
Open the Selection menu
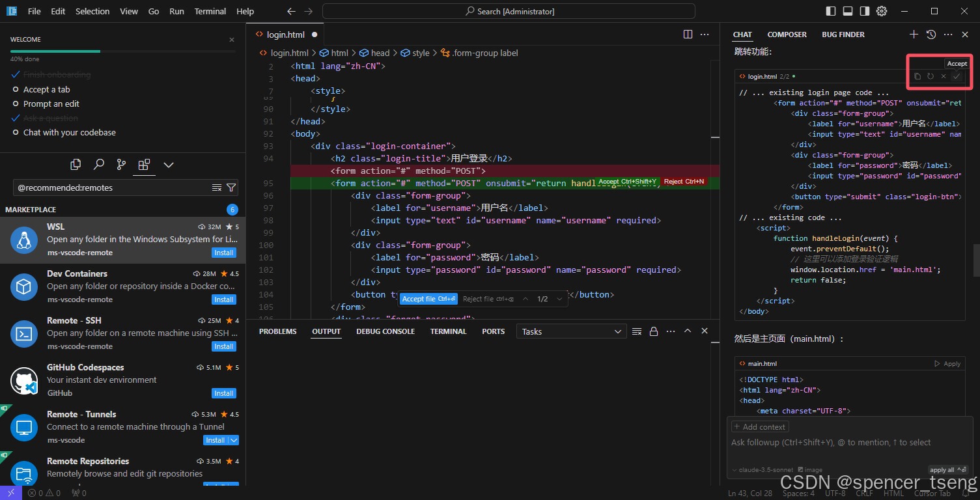tap(92, 11)
